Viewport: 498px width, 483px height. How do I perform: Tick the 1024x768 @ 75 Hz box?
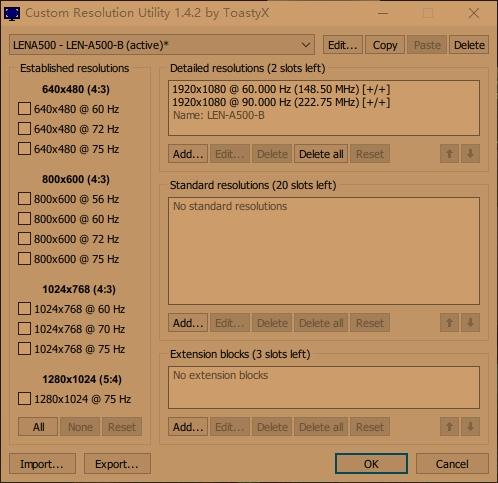click(x=24, y=349)
